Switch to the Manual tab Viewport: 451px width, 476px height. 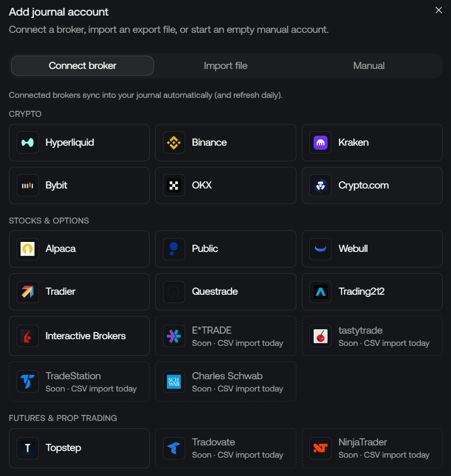point(369,66)
